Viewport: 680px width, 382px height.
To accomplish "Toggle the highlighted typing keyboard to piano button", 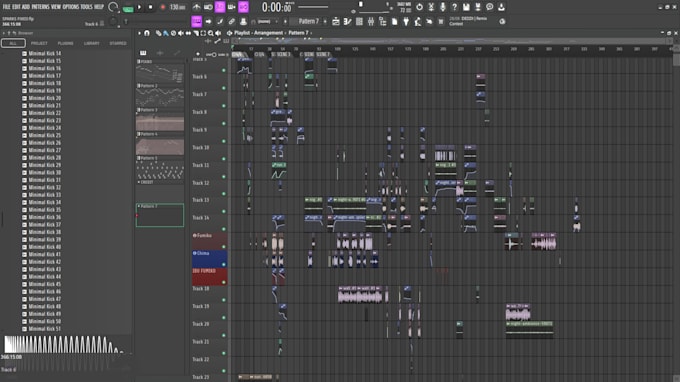I will coord(196,21).
